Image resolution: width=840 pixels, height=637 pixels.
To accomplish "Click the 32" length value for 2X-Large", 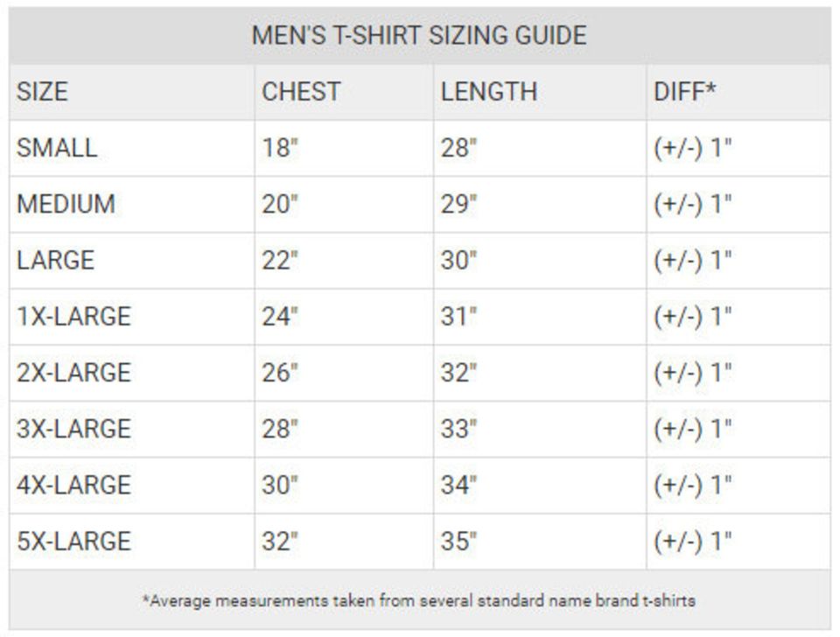I will click(x=459, y=372).
